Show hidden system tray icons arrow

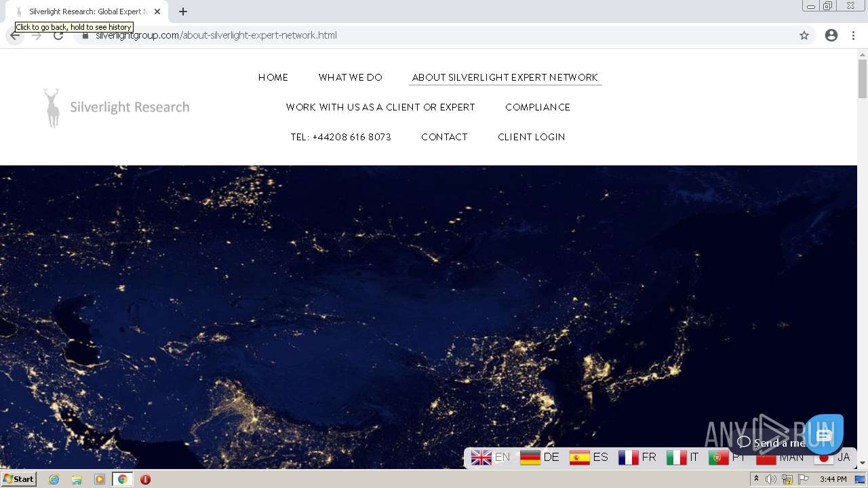pos(756,479)
